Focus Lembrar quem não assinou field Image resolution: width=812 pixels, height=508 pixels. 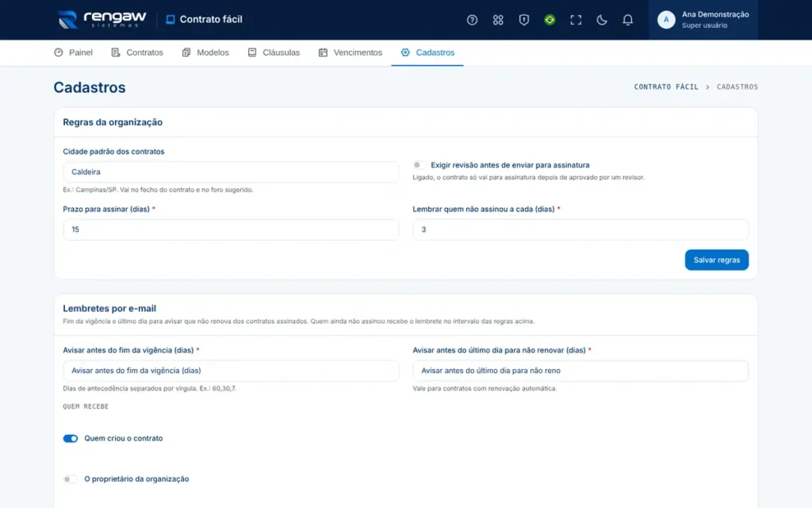pos(580,229)
